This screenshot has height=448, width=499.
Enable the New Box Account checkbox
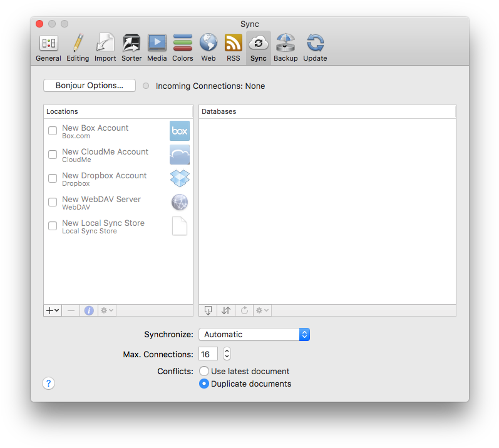click(53, 131)
